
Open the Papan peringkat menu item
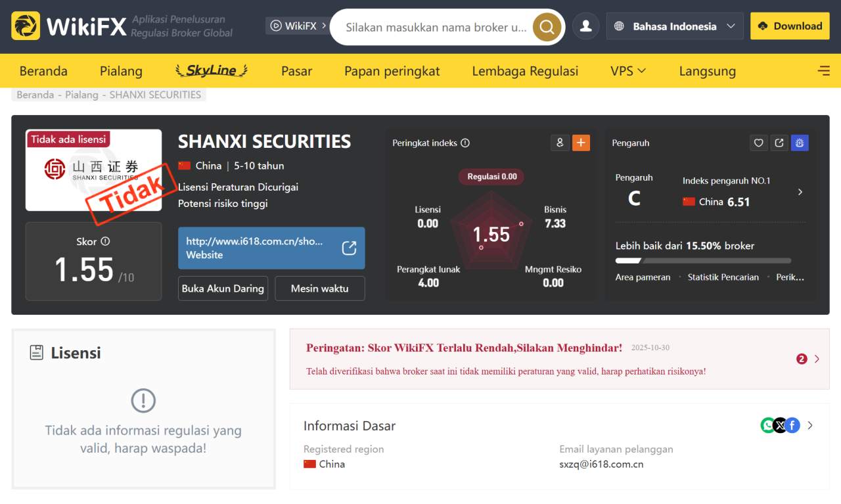[392, 70]
